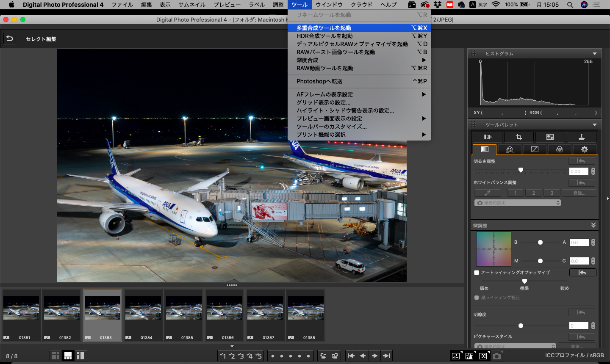
Task: Jump to the last image arrow
Action: pos(386,356)
